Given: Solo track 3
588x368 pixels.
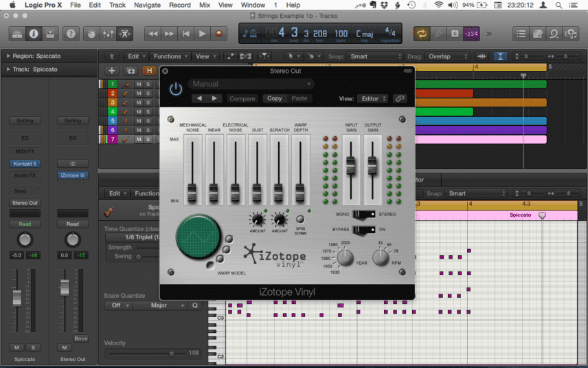Looking at the screenshot, I should click(x=148, y=102).
